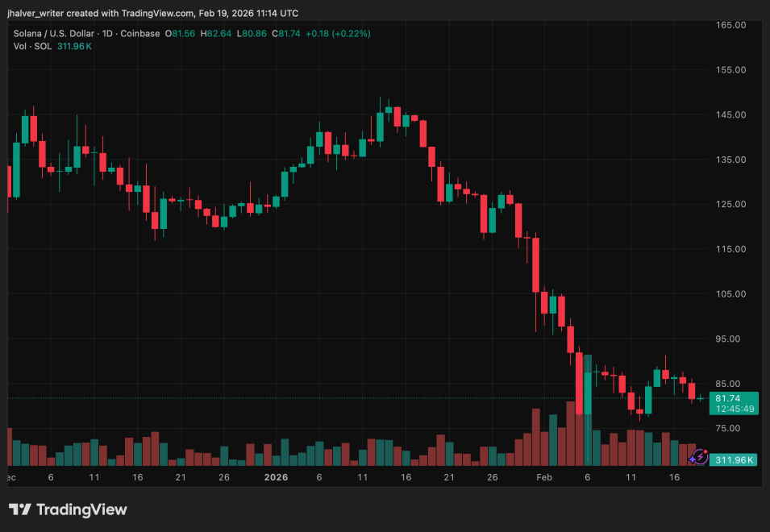Click the purple sparkle star icon near the volume bars
Viewport: 770px width, 532px height.
693,459
